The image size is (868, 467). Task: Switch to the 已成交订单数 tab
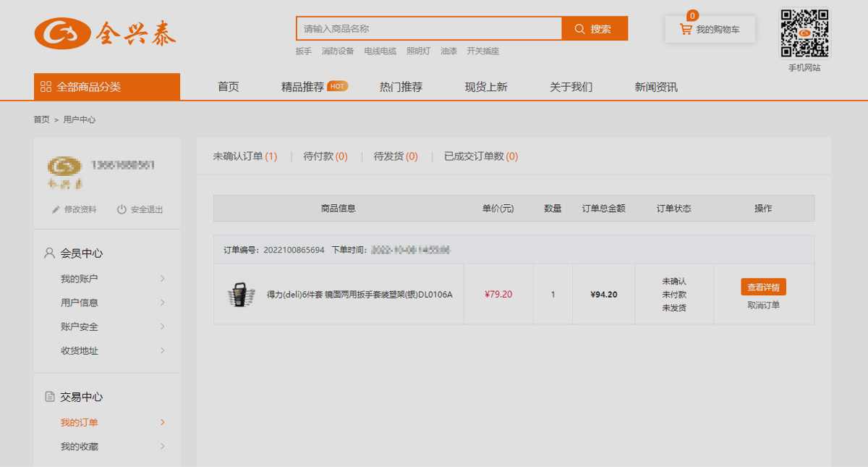click(x=480, y=156)
